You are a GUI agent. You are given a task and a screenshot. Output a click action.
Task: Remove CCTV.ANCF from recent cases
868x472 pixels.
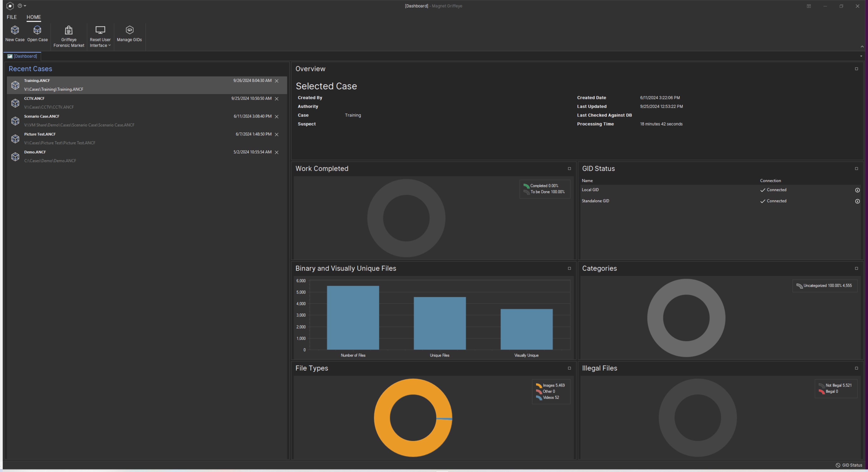point(277,99)
